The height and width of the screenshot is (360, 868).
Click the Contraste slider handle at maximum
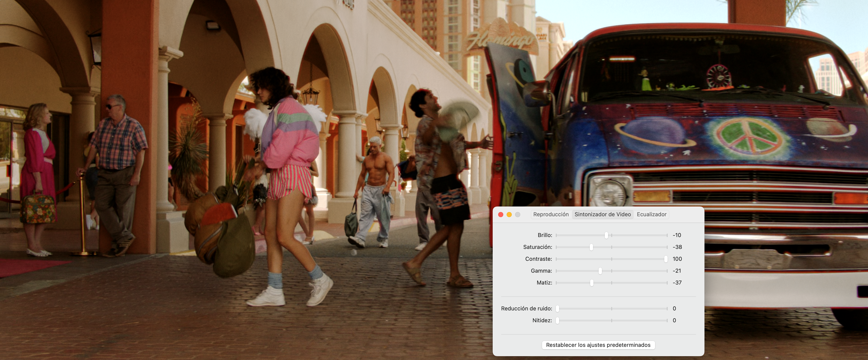[666, 259]
